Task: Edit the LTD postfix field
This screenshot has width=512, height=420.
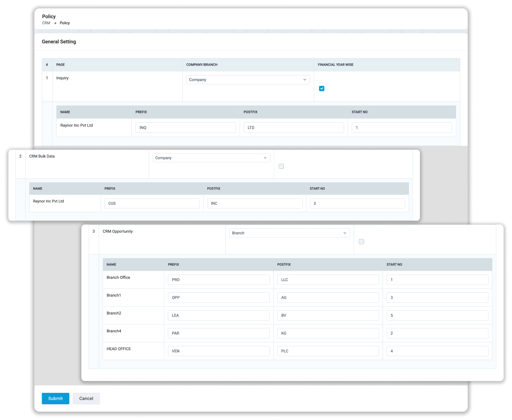Action: [x=293, y=127]
